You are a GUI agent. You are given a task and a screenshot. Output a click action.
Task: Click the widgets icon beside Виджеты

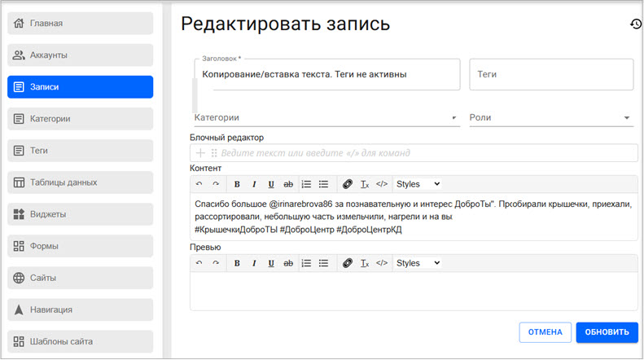[19, 214]
